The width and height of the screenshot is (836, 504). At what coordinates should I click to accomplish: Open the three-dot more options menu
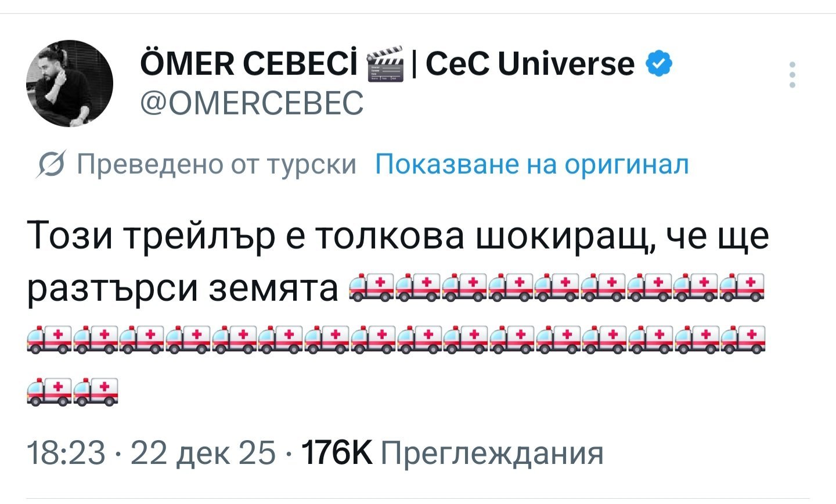click(792, 74)
